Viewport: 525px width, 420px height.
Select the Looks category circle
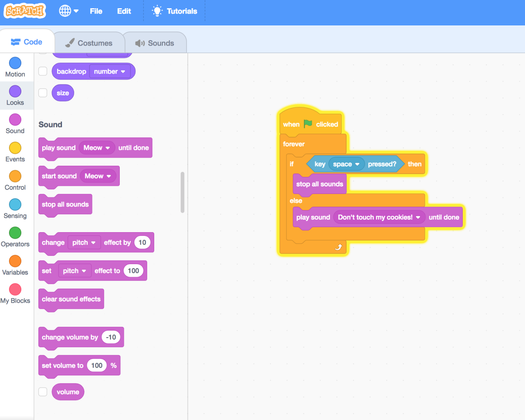pyautogui.click(x=15, y=91)
